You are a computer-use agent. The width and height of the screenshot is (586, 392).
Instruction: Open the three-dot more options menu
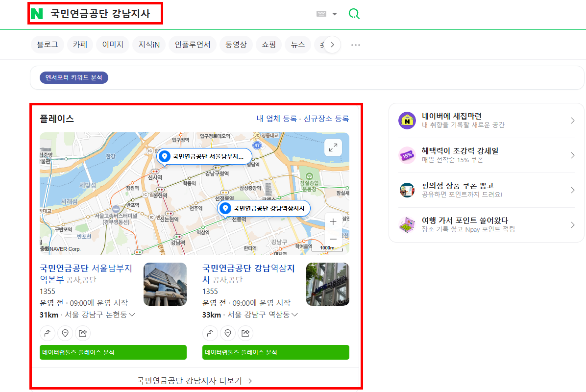(355, 45)
